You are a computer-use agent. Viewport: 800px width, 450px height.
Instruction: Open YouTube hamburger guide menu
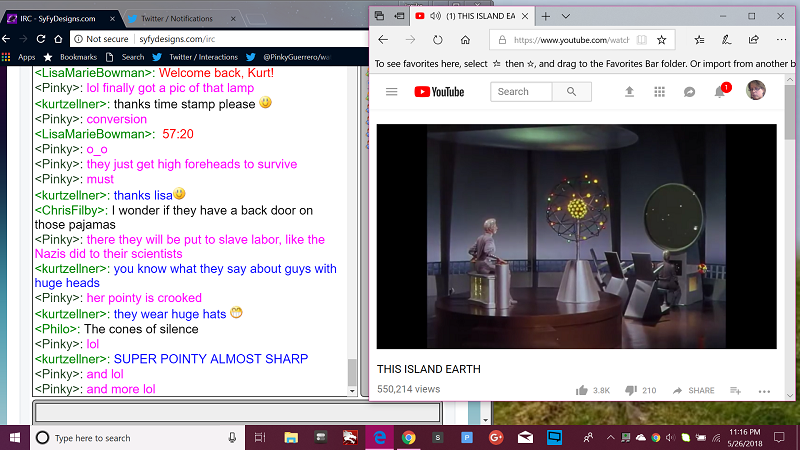(x=391, y=92)
